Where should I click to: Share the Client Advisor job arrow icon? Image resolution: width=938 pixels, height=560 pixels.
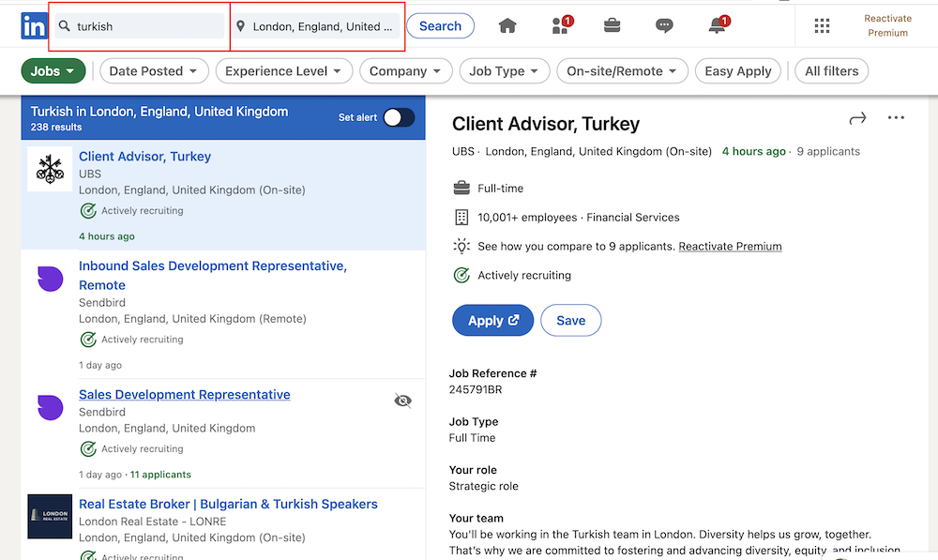858,118
